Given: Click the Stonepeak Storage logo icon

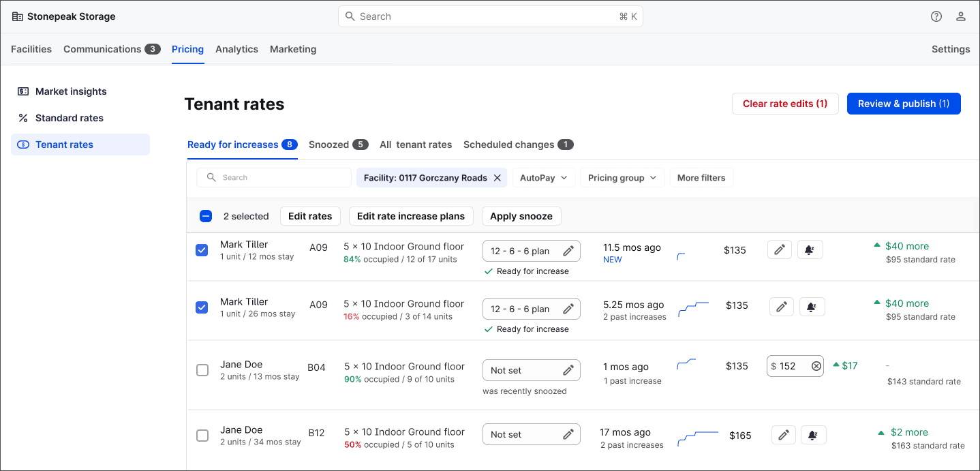Looking at the screenshot, I should (x=18, y=16).
